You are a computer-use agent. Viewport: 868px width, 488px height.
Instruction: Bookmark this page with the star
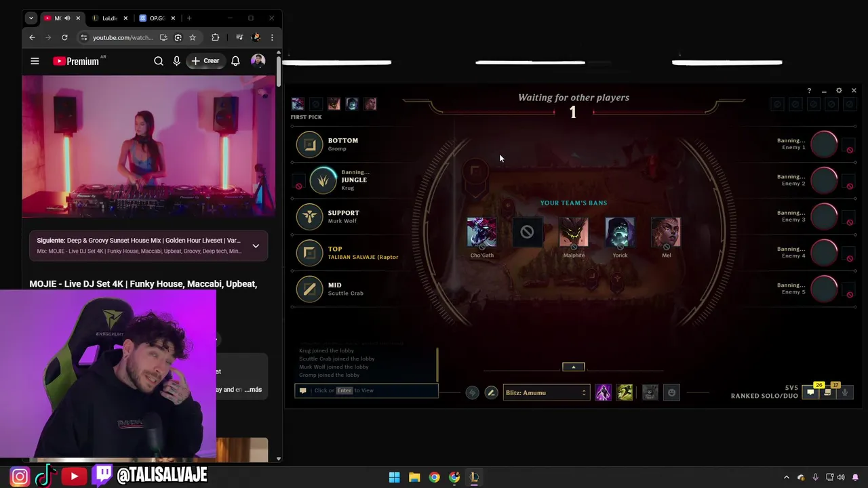click(x=193, y=37)
